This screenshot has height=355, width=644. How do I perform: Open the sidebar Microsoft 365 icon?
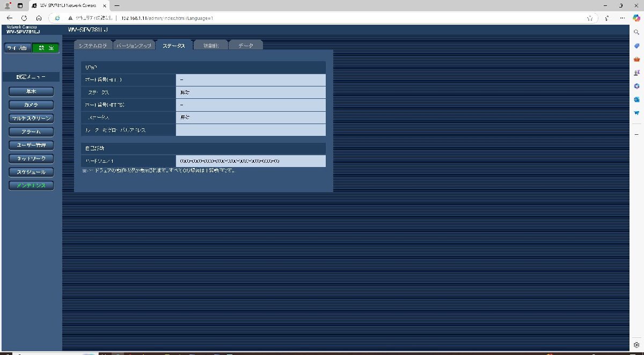tap(636, 86)
